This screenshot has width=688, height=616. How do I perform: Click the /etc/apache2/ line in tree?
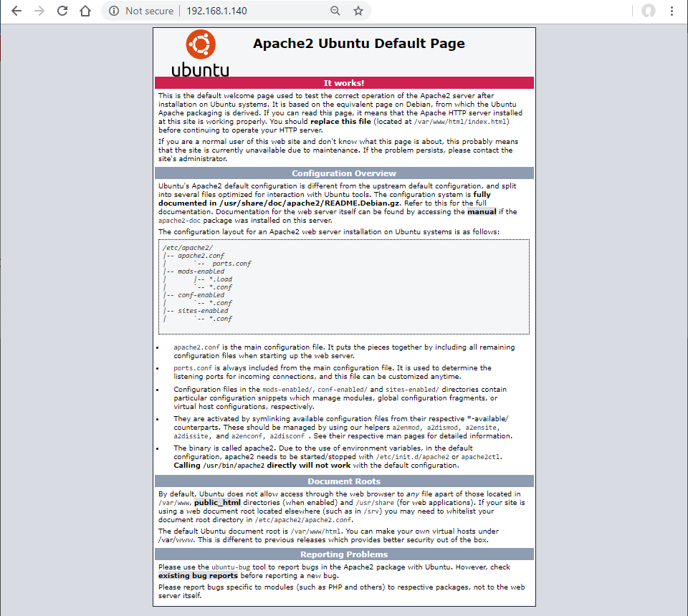click(188, 248)
